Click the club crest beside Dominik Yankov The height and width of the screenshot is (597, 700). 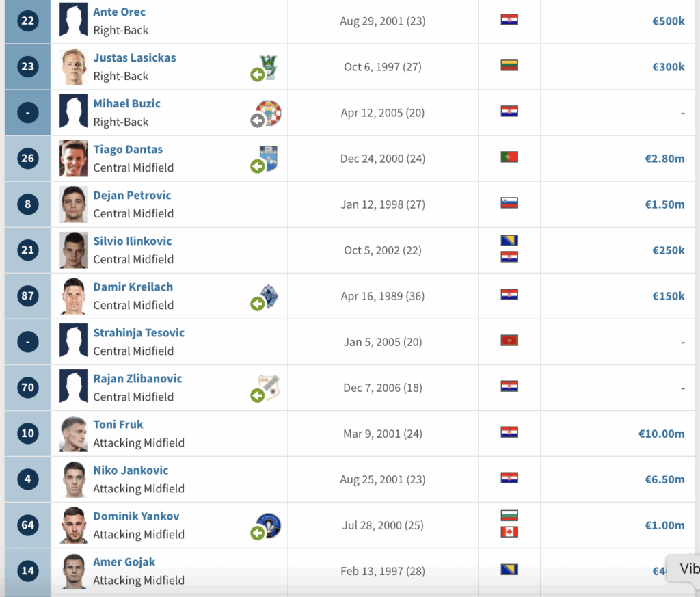[268, 525]
